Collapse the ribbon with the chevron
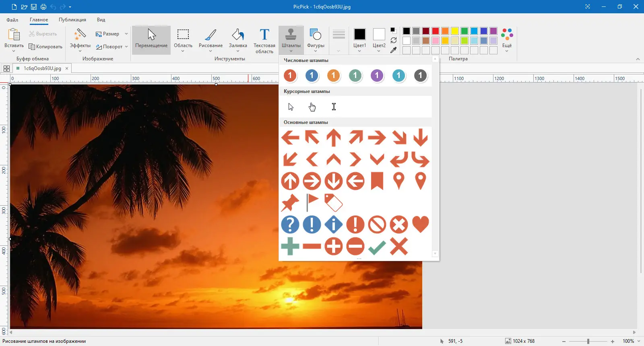The image size is (644, 346). click(638, 59)
